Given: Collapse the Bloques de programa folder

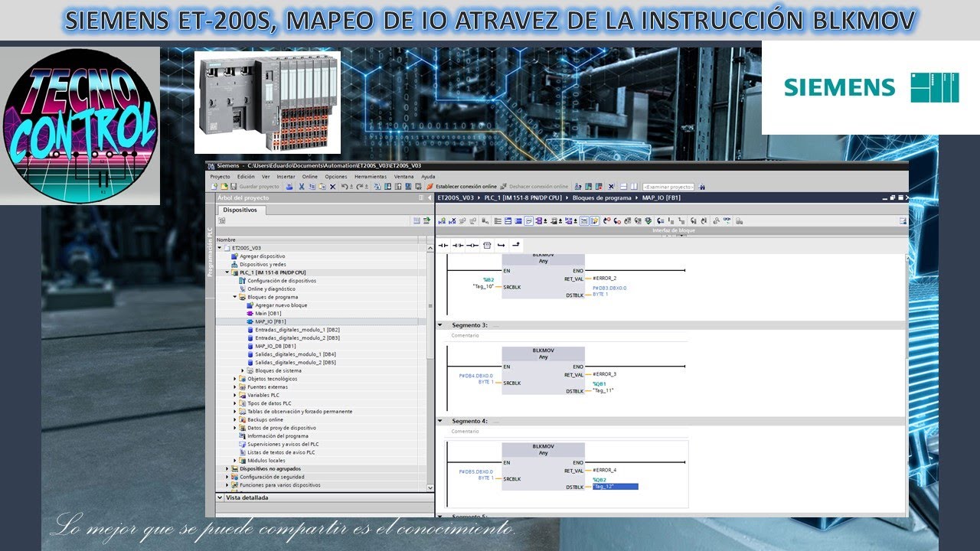Looking at the screenshot, I should point(235,297).
